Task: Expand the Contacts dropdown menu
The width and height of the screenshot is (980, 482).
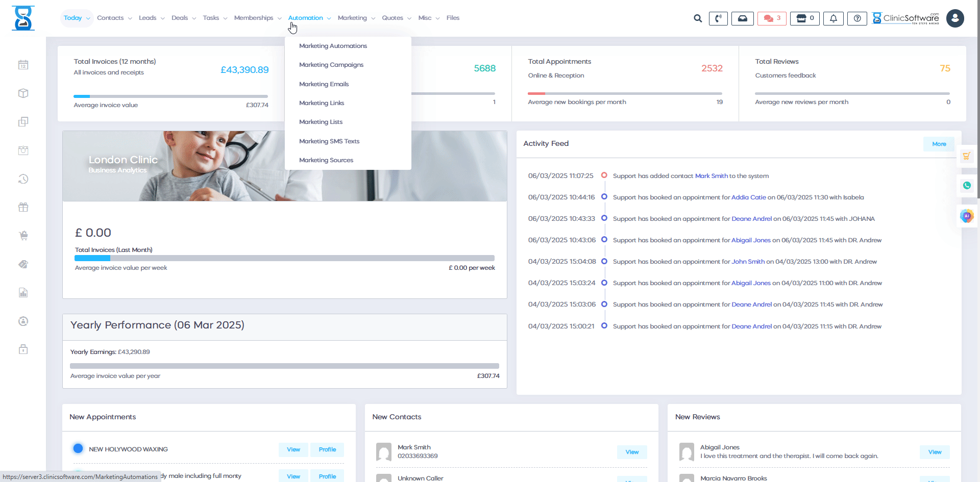Action: coord(111,17)
